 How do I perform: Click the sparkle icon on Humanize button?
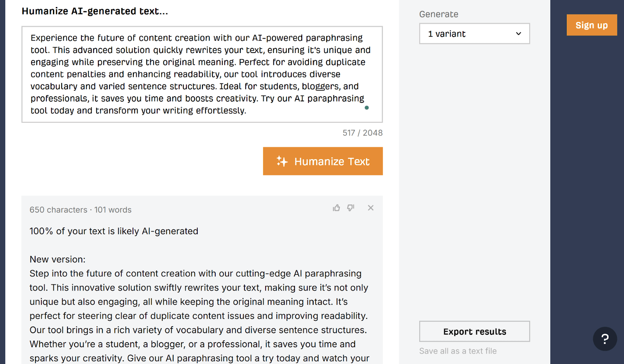coord(282,161)
